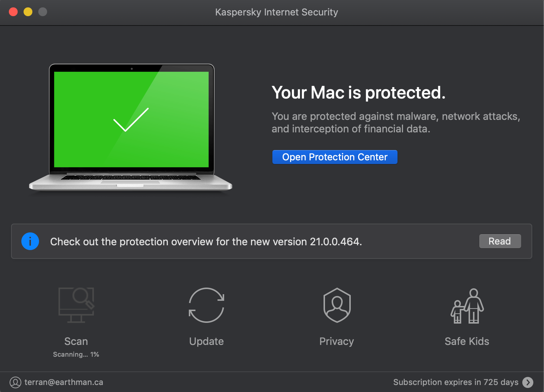
Task: Click the user account profile icon
Action: pos(15,382)
